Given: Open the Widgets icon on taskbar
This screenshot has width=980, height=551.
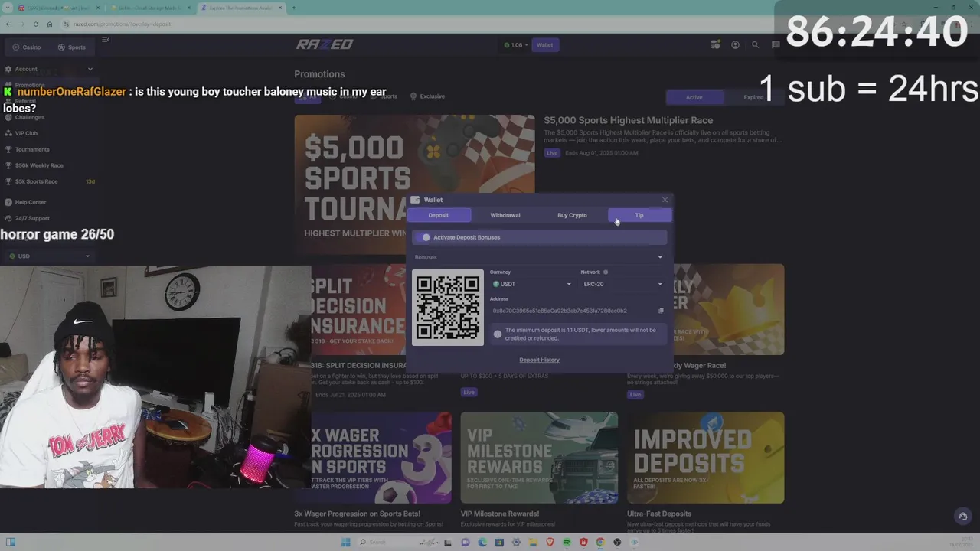Looking at the screenshot, I should [x=11, y=543].
